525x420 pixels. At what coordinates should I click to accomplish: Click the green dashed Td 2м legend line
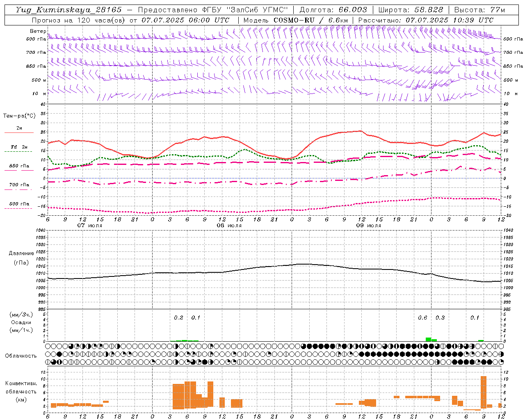[x=18, y=152]
